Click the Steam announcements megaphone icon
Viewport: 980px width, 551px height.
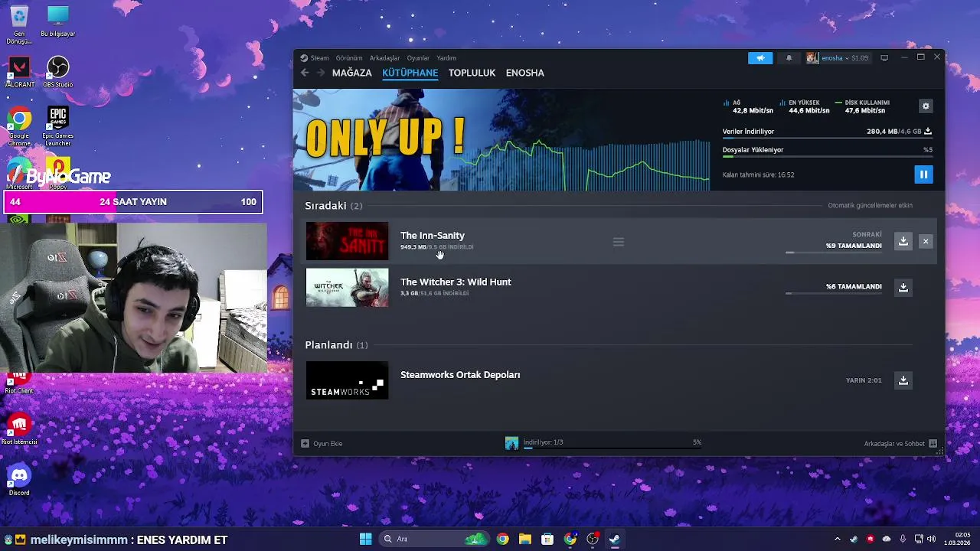coord(760,58)
